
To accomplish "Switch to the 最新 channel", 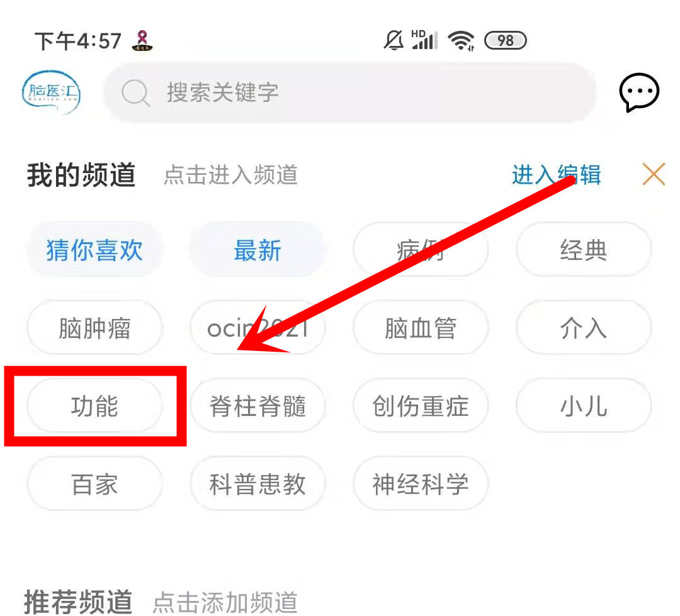I will [257, 250].
